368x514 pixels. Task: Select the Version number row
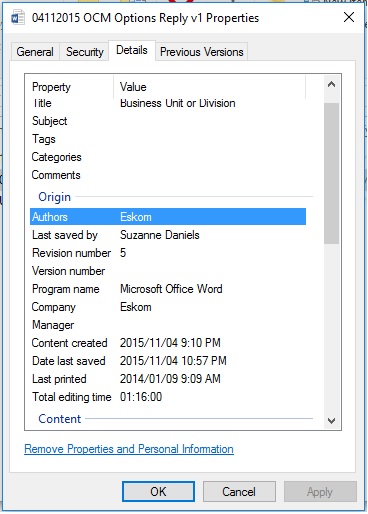(168, 271)
